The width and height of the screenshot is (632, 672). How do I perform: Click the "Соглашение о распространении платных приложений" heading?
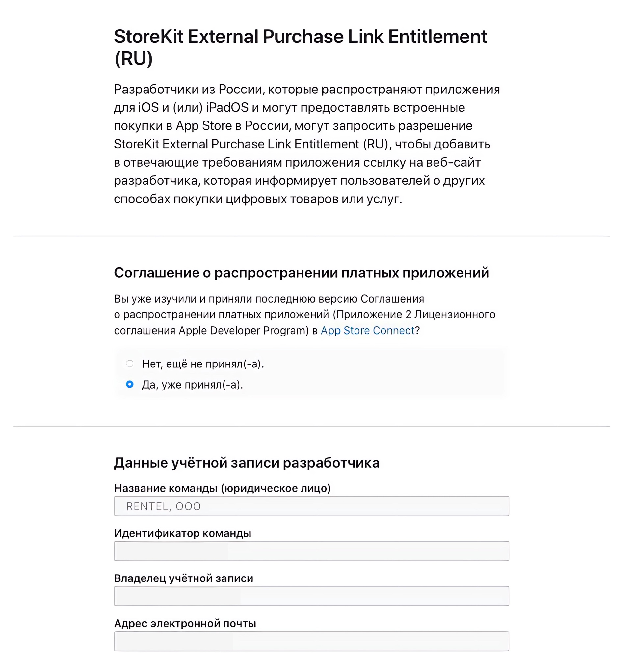[301, 272]
